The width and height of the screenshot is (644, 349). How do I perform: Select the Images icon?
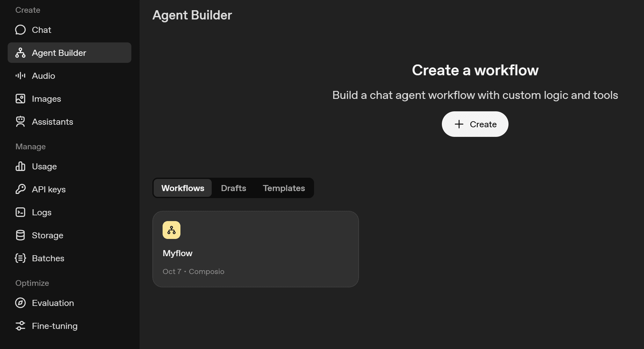pyautogui.click(x=20, y=99)
